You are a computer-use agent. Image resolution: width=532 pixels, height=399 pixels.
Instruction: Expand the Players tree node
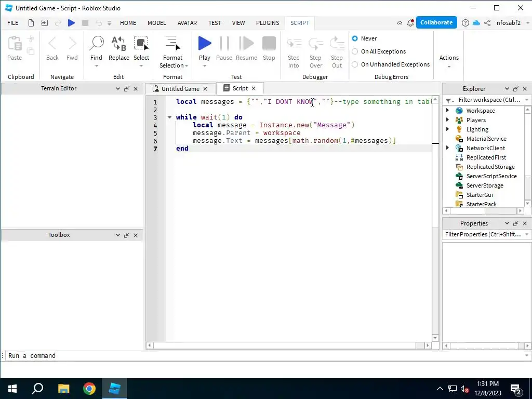[x=447, y=119]
